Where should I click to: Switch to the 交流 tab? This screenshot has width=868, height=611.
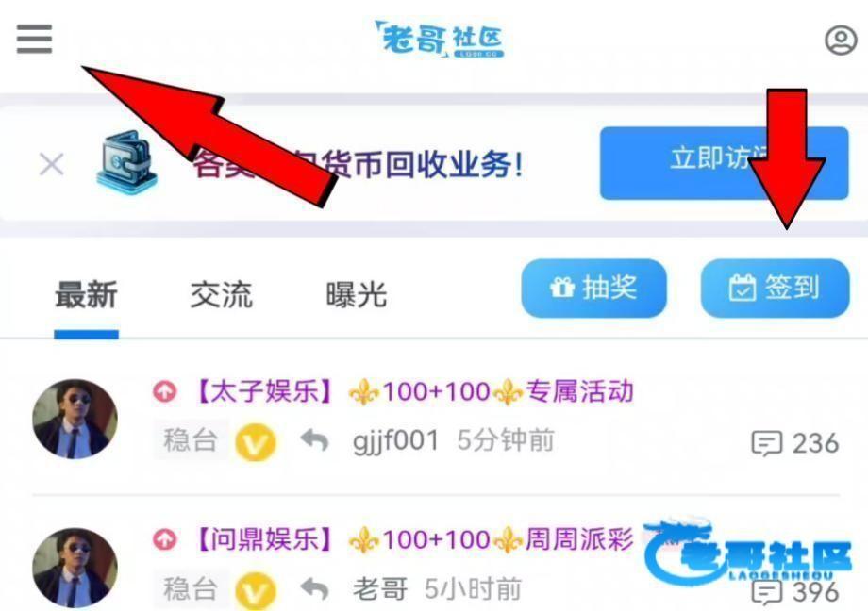click(x=222, y=294)
